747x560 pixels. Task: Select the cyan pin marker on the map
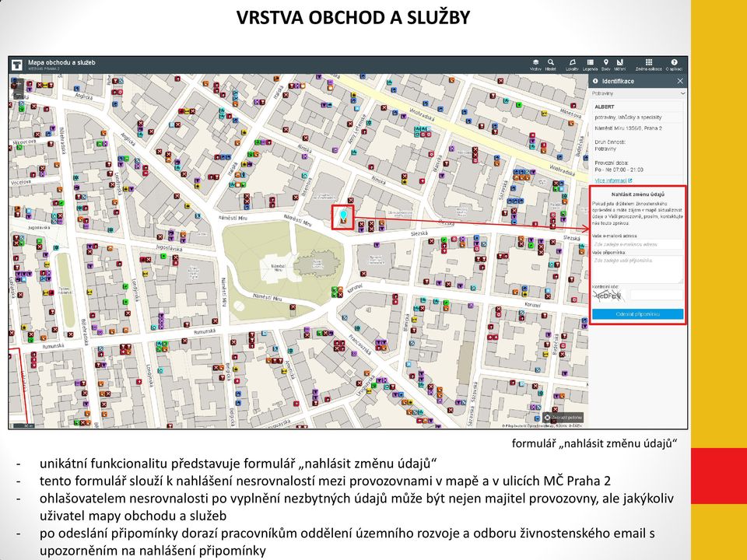coord(343,215)
